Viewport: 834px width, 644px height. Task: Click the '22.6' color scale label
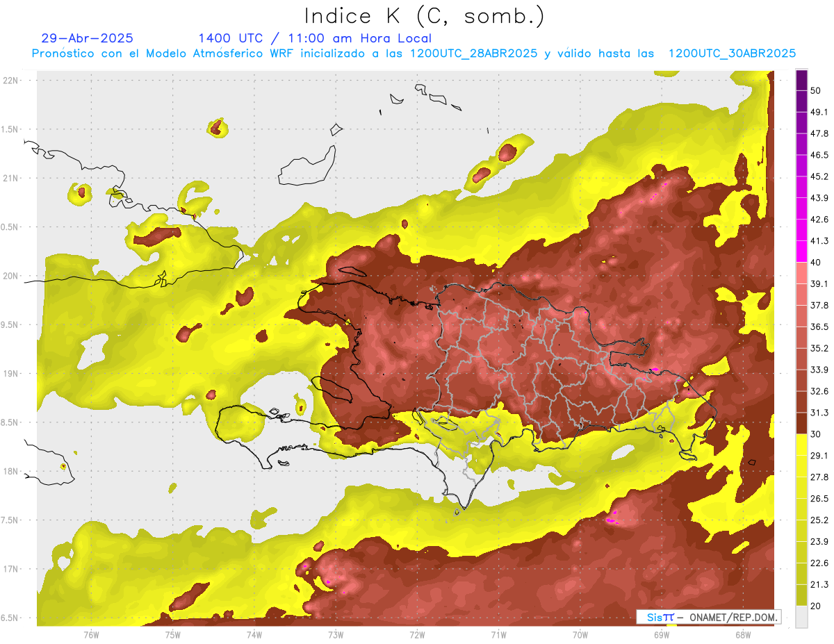coord(819,563)
